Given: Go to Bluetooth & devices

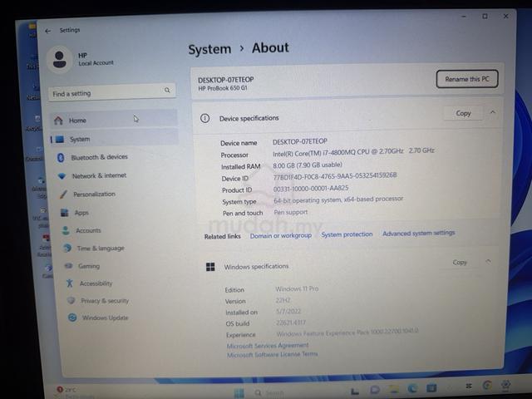Looking at the screenshot, I should click(99, 157).
